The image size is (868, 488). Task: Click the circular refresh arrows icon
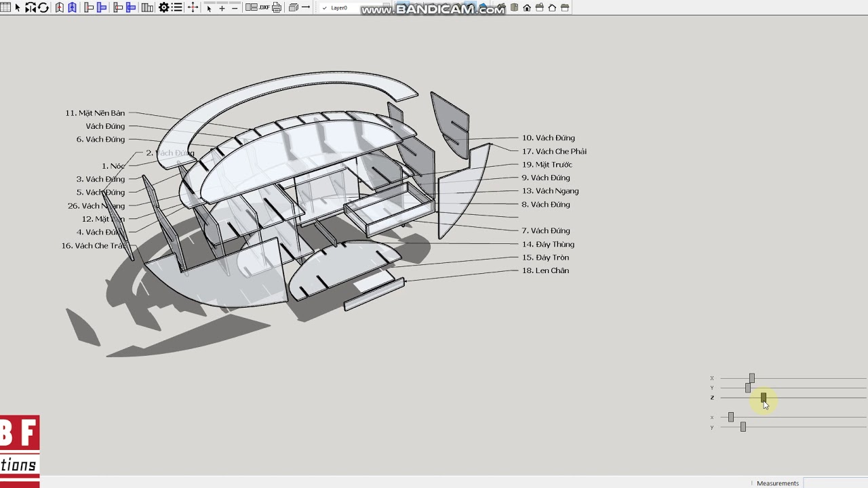coord(43,7)
